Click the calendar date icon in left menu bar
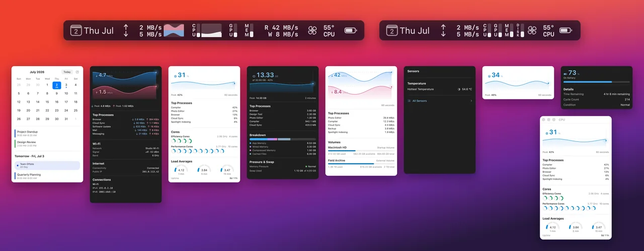The height and width of the screenshot is (251, 644). (76, 30)
